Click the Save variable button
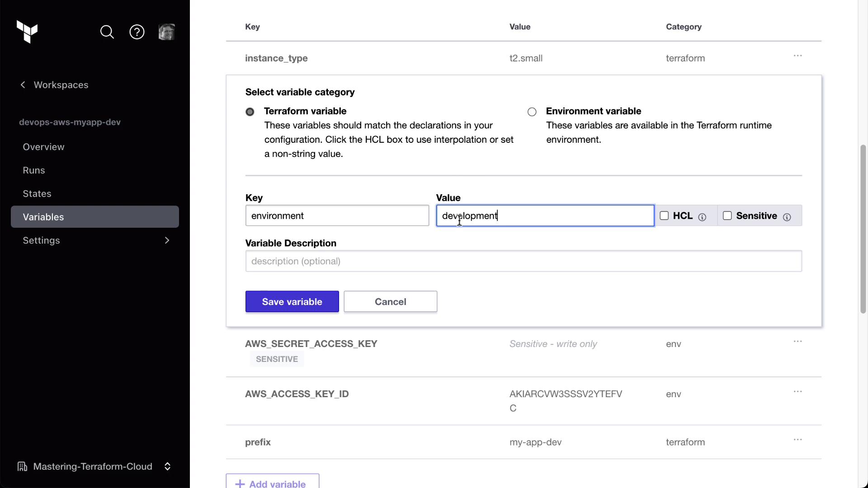The image size is (868, 488). point(292,301)
